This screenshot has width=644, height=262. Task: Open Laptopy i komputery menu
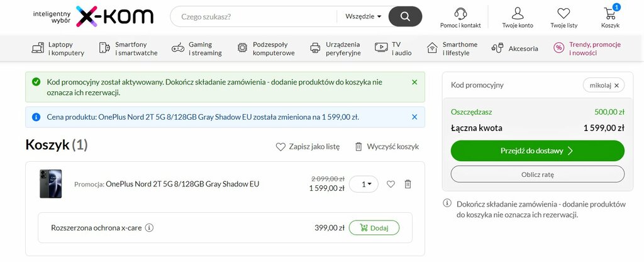click(58, 48)
